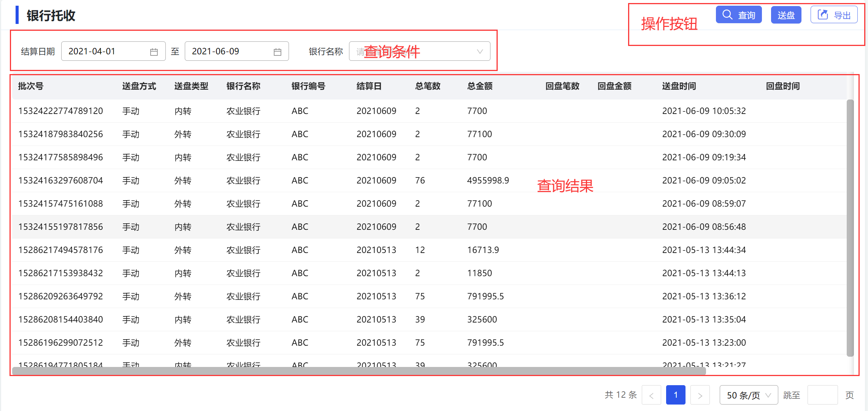The image size is (868, 411).
Task: Click amount 16713.9
Action: coord(483,250)
